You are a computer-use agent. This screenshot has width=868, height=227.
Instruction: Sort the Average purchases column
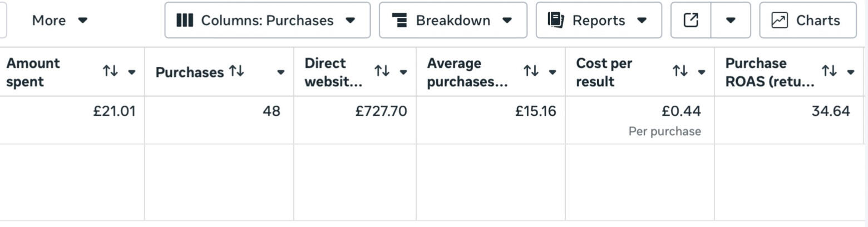(531, 72)
